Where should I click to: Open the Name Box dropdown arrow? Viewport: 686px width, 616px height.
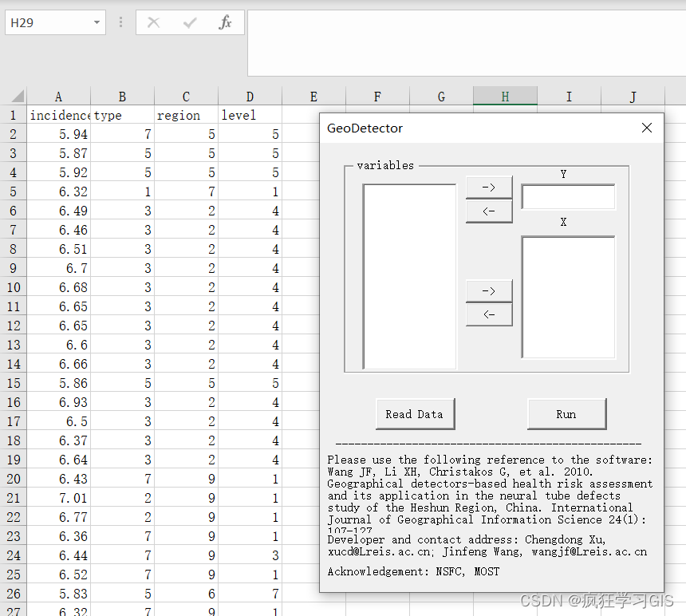pos(97,22)
